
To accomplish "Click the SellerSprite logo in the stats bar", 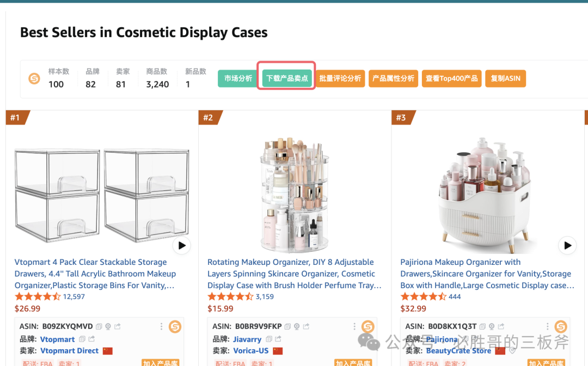I will click(x=34, y=78).
